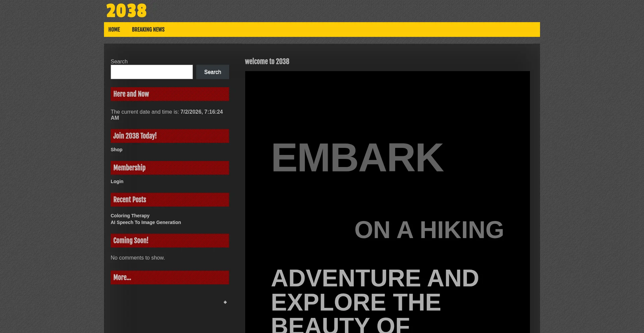The image size is (644, 333).
Task: Click the 'Search' label above the input
Action: [119, 61]
